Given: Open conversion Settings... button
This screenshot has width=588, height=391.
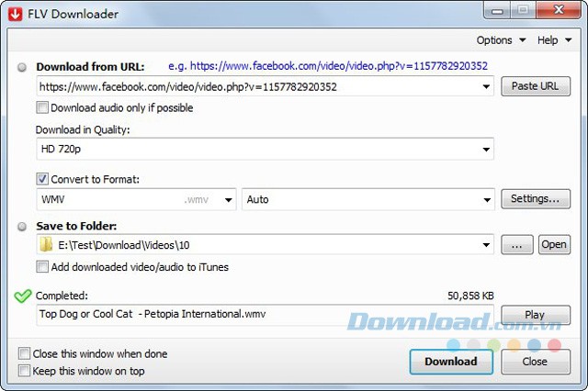Looking at the screenshot, I should [x=536, y=198].
